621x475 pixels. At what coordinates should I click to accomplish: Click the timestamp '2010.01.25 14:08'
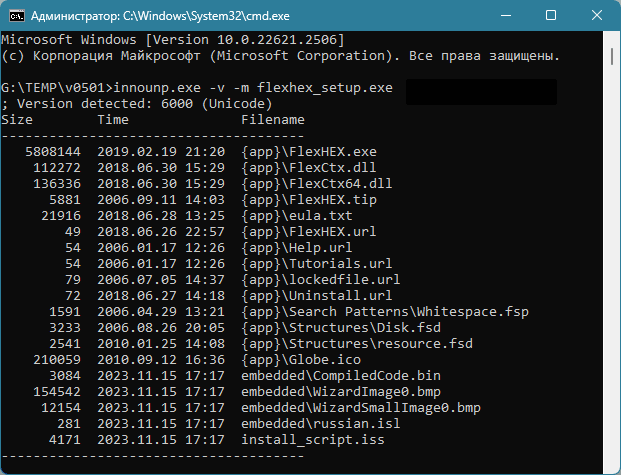click(x=161, y=344)
